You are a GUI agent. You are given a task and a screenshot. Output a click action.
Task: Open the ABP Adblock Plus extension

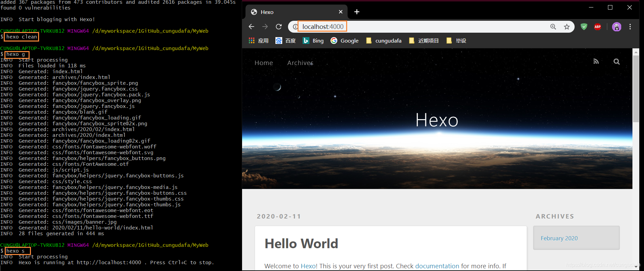pos(597,27)
